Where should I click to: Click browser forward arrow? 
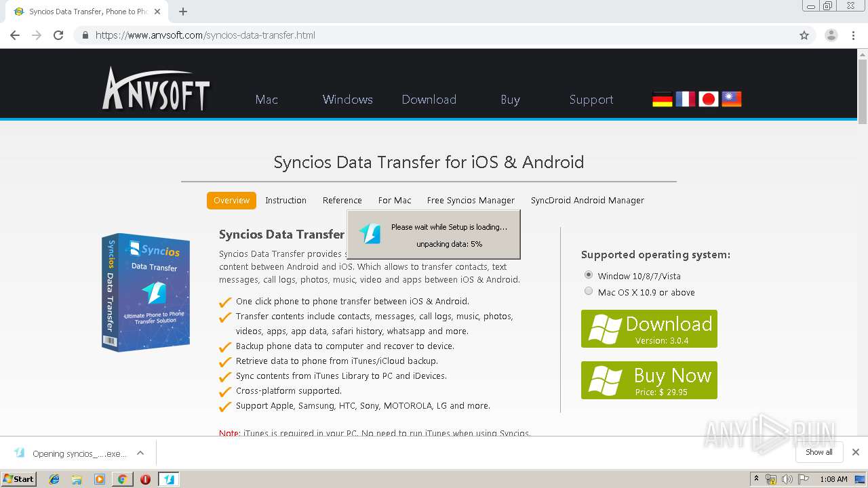click(37, 35)
